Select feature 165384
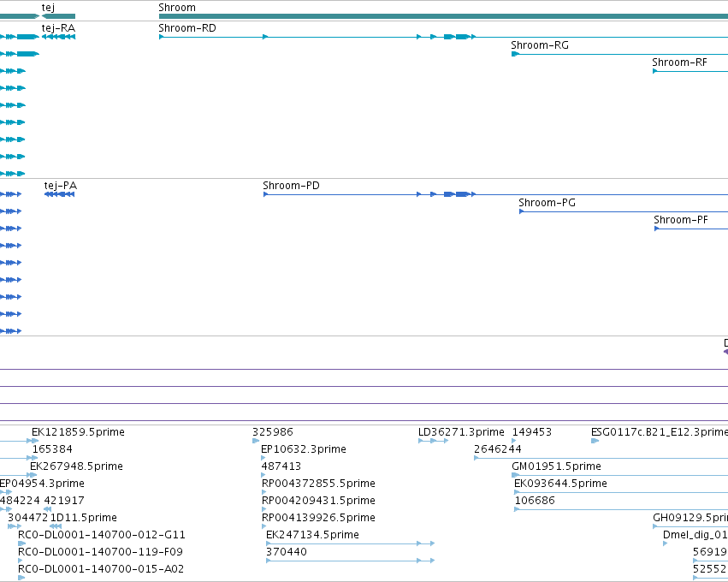728x582 pixels. pos(52,449)
